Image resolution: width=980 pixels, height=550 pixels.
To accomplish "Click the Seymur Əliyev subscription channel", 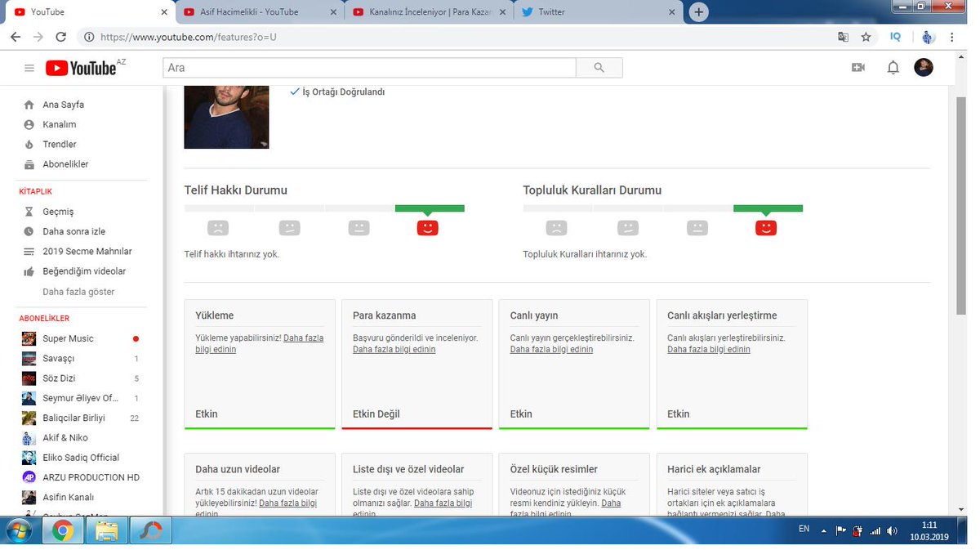I will pyautogui.click(x=82, y=398).
